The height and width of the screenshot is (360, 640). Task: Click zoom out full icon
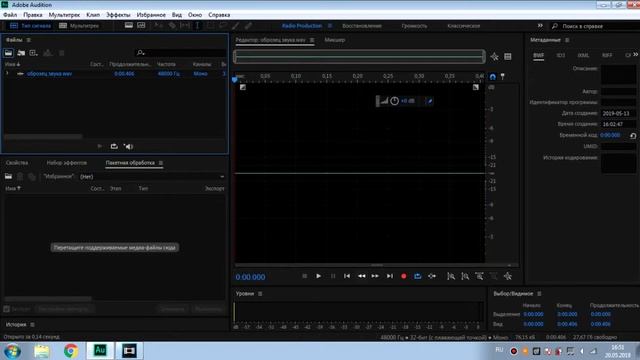click(507, 276)
